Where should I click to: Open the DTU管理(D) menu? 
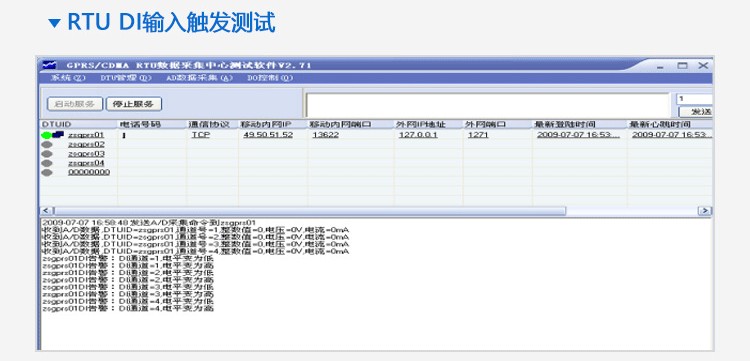126,78
